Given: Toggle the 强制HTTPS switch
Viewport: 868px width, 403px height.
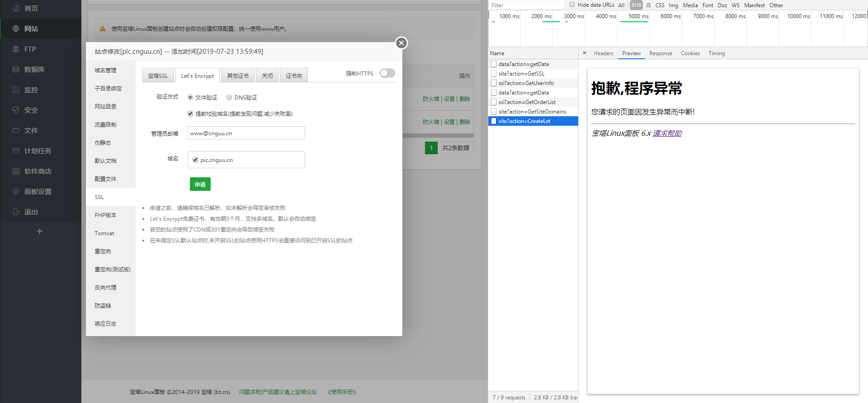Looking at the screenshot, I should point(387,73).
